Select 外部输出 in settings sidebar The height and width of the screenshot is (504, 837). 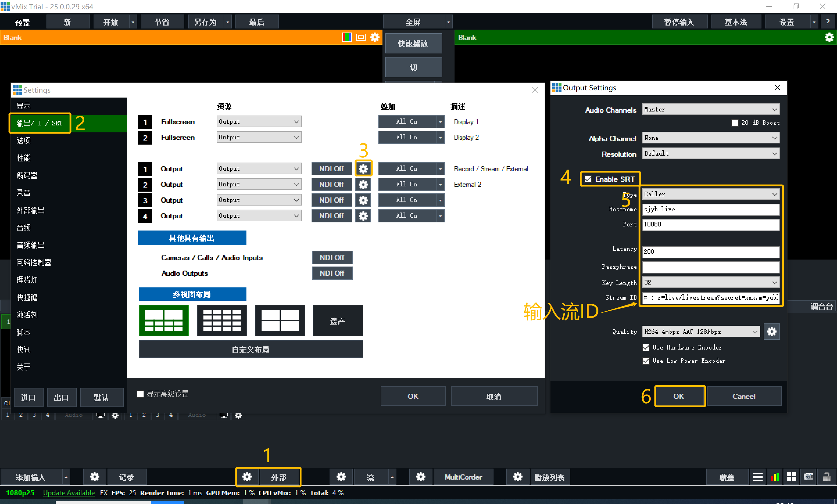coord(31,210)
